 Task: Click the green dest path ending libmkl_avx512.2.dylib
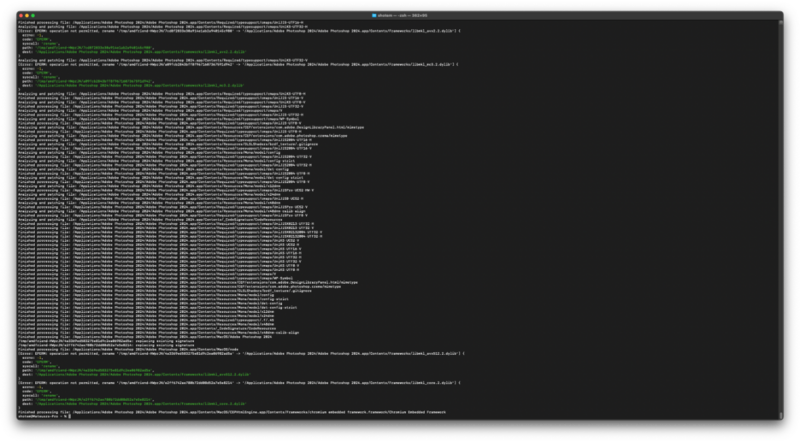click(143, 374)
